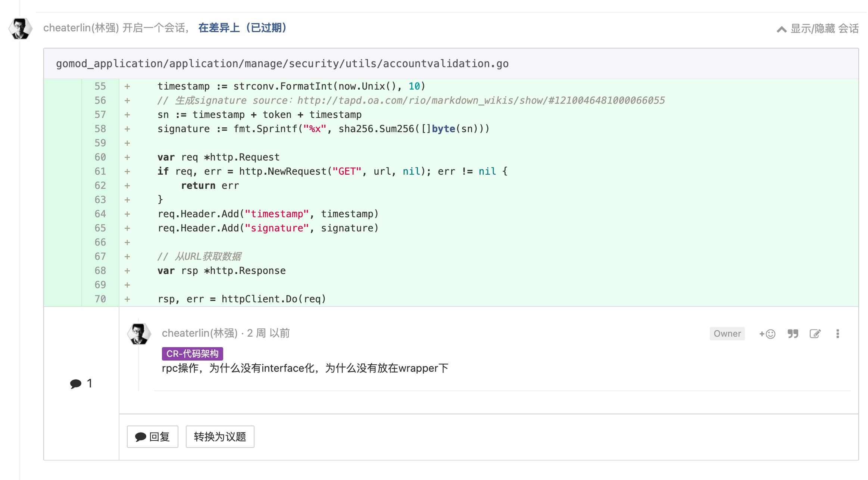Click the req.Header.Add signature line
Screen dimensions: 868x480
(268, 228)
